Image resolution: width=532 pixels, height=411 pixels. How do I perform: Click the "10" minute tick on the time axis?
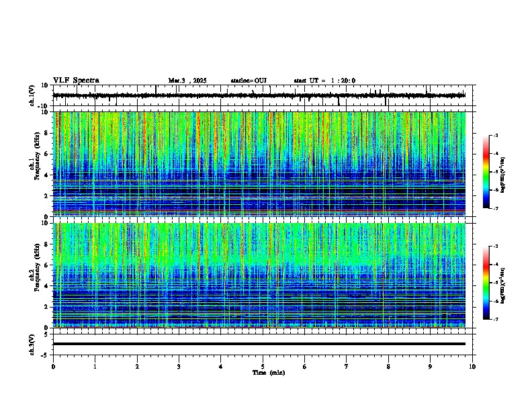[x=472, y=367]
